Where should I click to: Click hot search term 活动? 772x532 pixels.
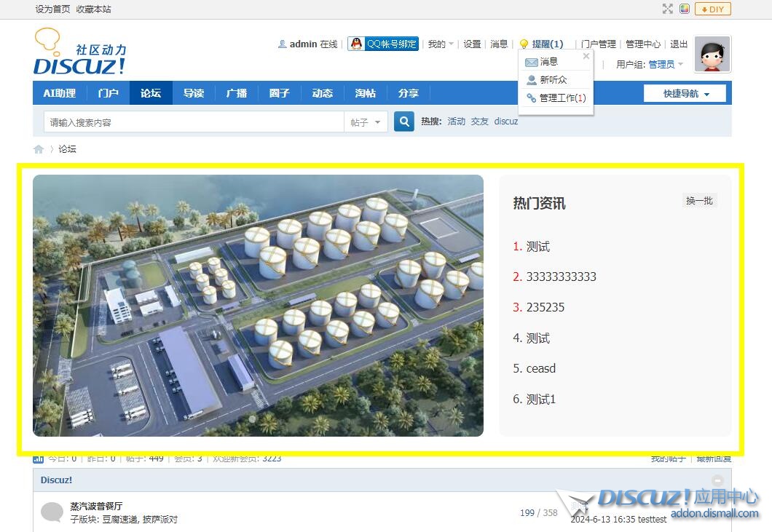click(x=457, y=121)
